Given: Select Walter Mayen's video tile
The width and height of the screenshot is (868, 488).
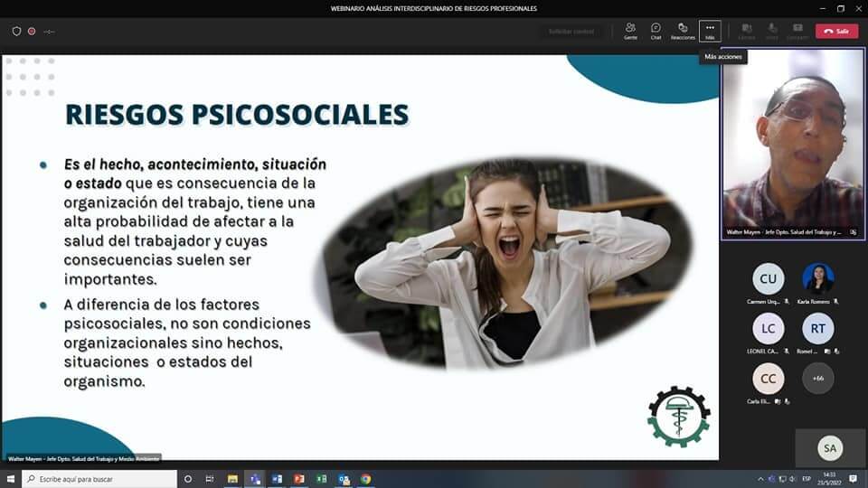Looking at the screenshot, I should [x=793, y=145].
